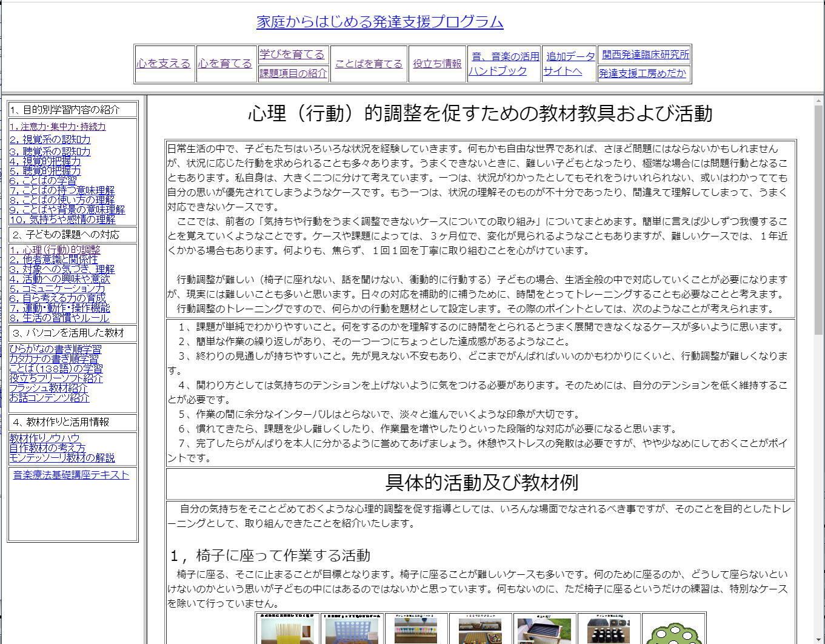Open ひらがなの書き順学習 link
Image resolution: width=825 pixels, height=644 pixels.
click(x=55, y=349)
